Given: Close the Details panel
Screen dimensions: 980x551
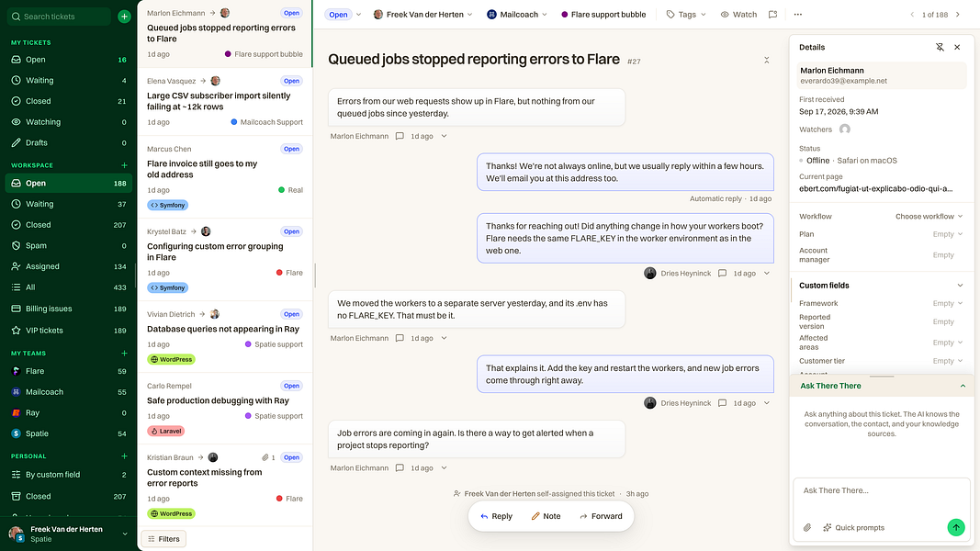Looking at the screenshot, I should (957, 47).
